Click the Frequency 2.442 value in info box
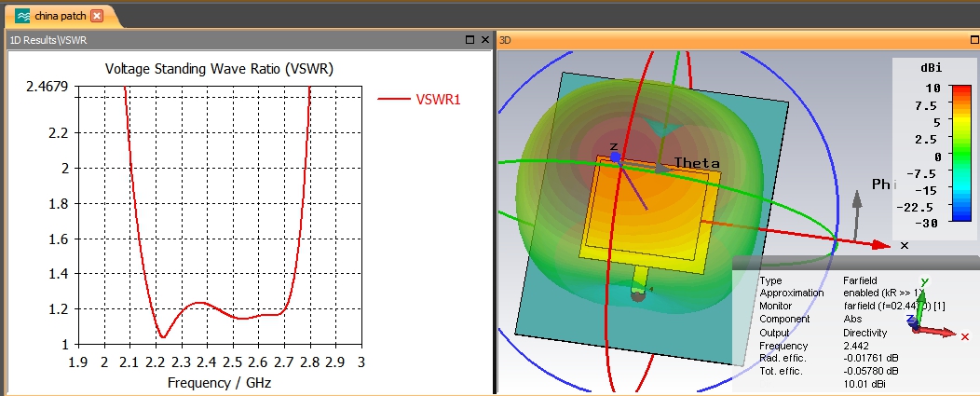Screen dimensions: 980x396 click(x=855, y=346)
